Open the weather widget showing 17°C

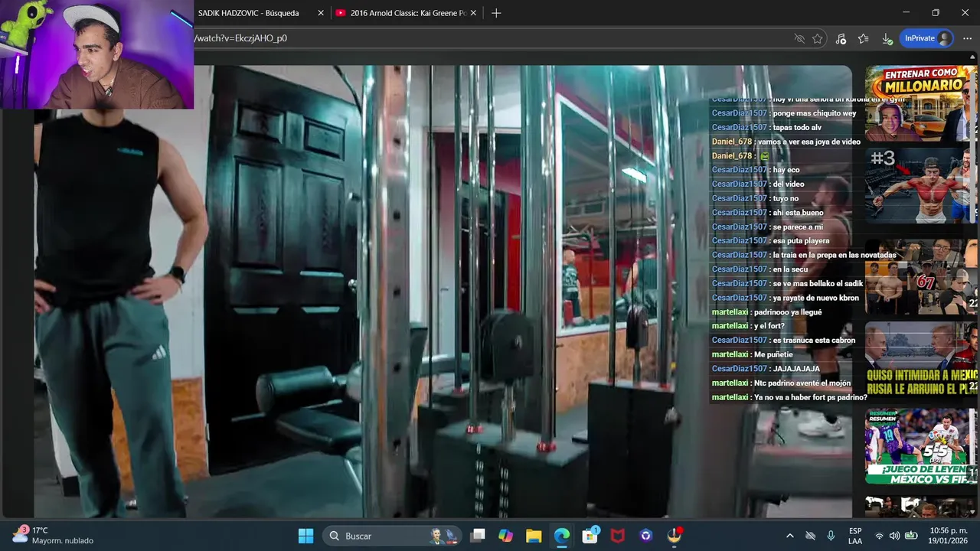point(54,535)
